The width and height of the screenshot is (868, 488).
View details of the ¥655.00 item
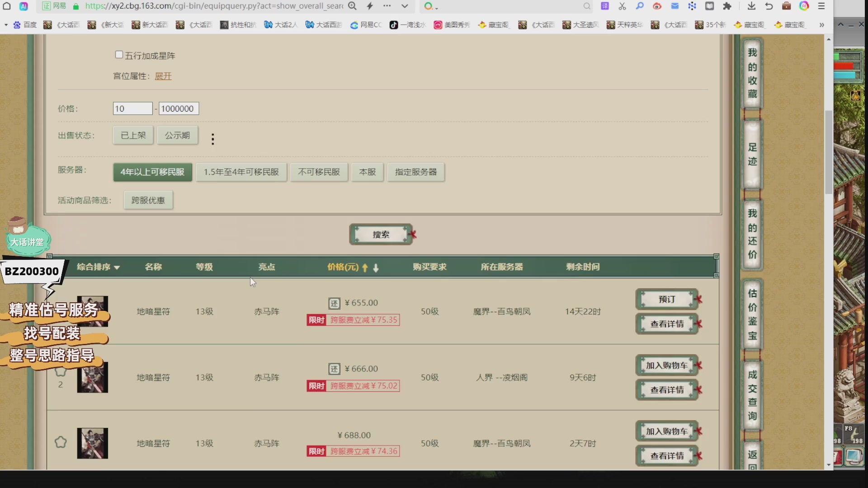coord(667,324)
